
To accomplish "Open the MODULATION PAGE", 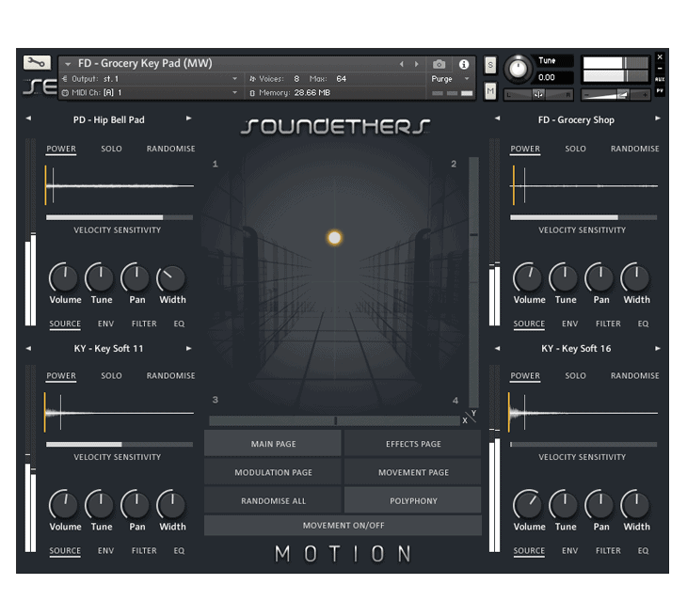I will 273,472.
